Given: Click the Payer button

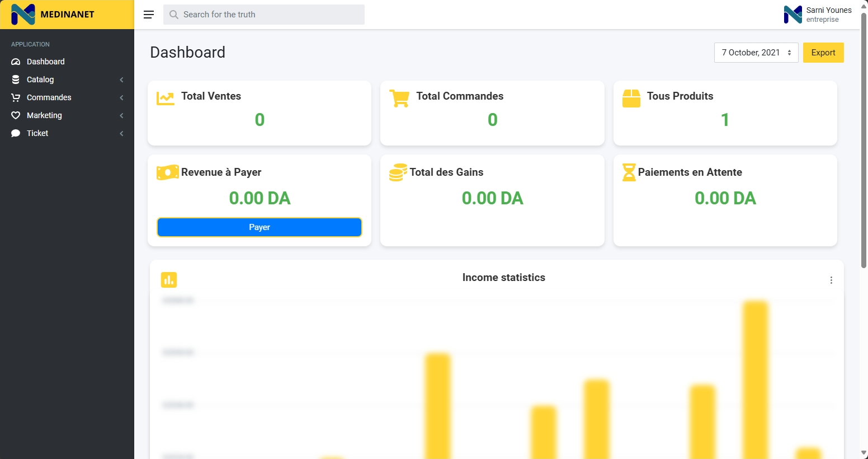Looking at the screenshot, I should click(x=259, y=227).
